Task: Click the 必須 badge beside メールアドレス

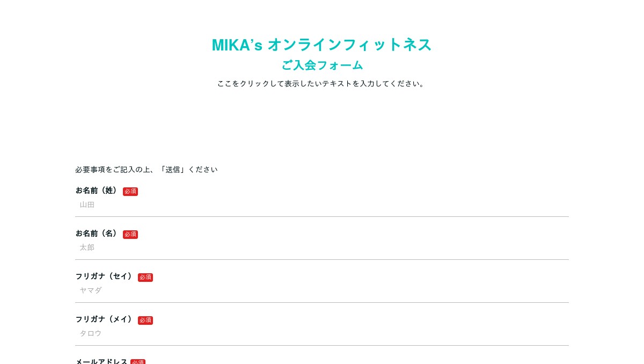Action: pos(138,362)
